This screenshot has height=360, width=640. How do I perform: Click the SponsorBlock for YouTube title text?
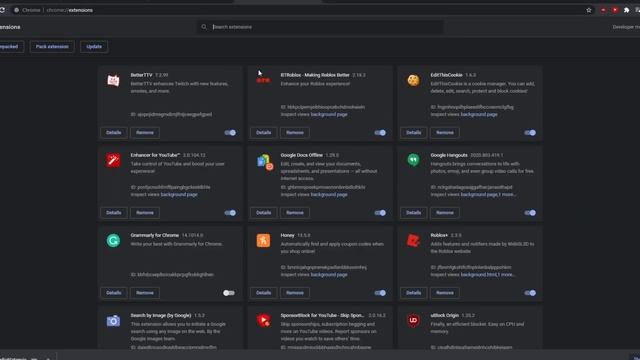pos(322,316)
